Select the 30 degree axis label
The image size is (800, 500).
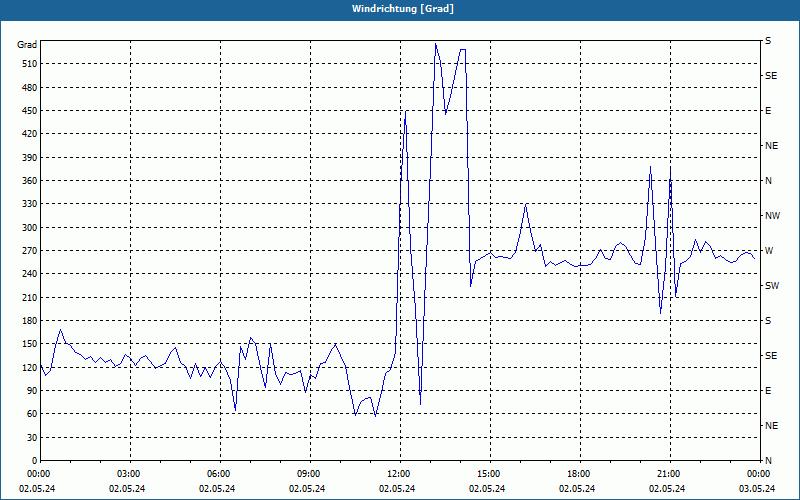pos(32,438)
